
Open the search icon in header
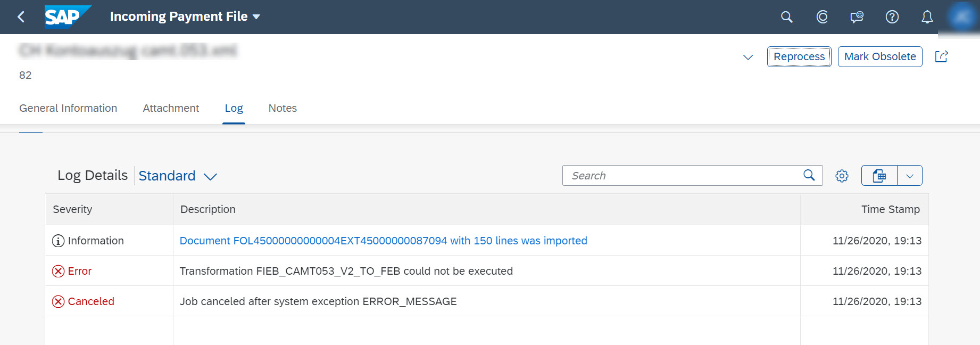point(786,17)
